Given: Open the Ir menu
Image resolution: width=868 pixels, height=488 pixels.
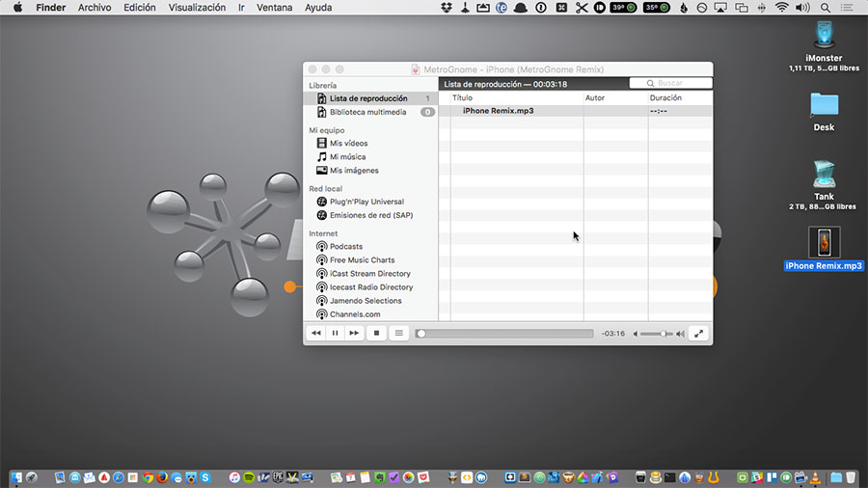Looking at the screenshot, I should 241,8.
